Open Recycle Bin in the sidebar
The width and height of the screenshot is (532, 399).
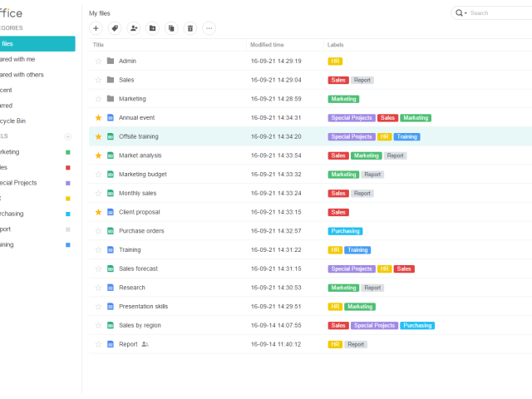click(x=18, y=121)
